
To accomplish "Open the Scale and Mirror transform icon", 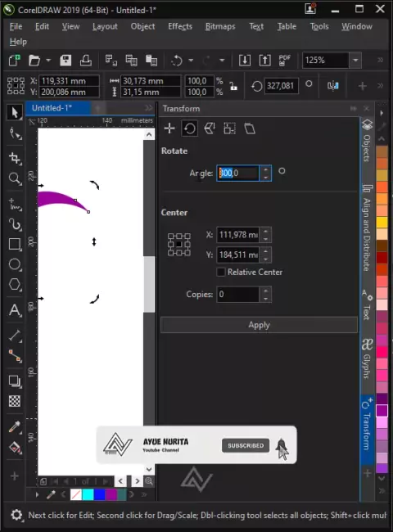I will tap(210, 128).
